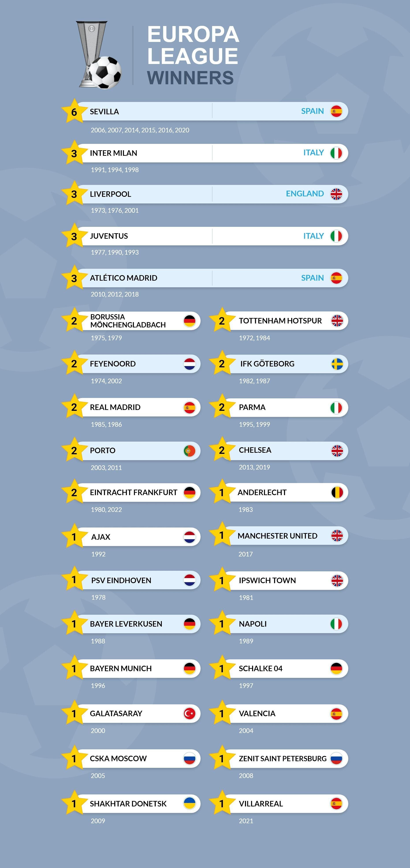410x868 pixels.
Task: Click the Italy flag beside Inter Milan
Action: 336,153
